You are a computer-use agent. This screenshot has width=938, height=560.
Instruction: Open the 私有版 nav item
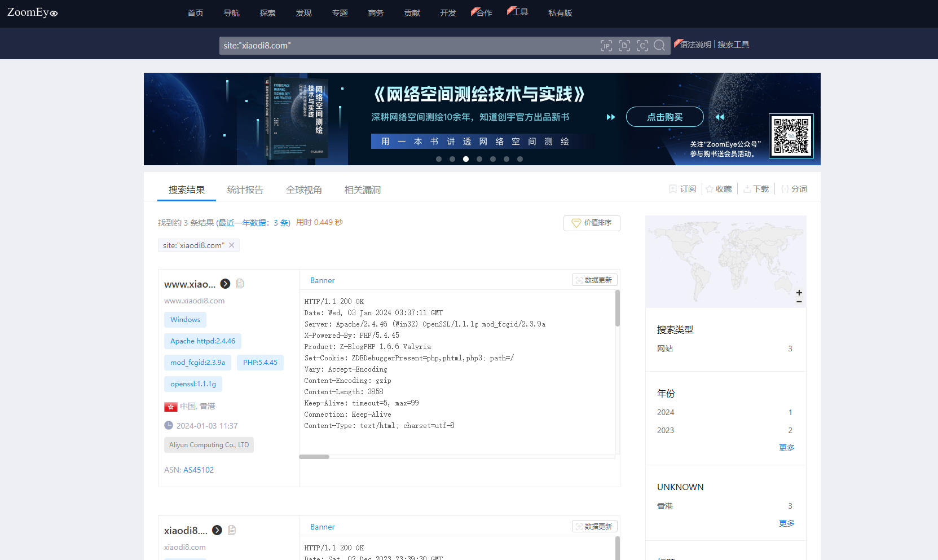[x=560, y=13]
